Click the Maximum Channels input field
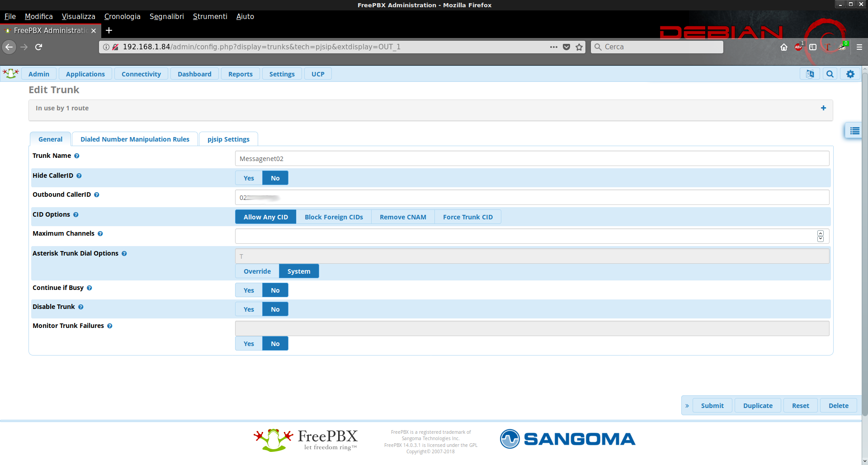 point(524,236)
